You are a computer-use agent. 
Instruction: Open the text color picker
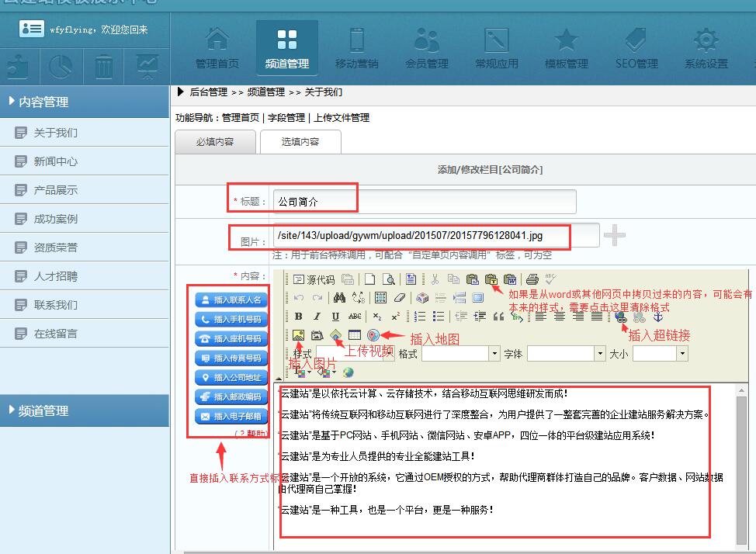tap(302, 372)
